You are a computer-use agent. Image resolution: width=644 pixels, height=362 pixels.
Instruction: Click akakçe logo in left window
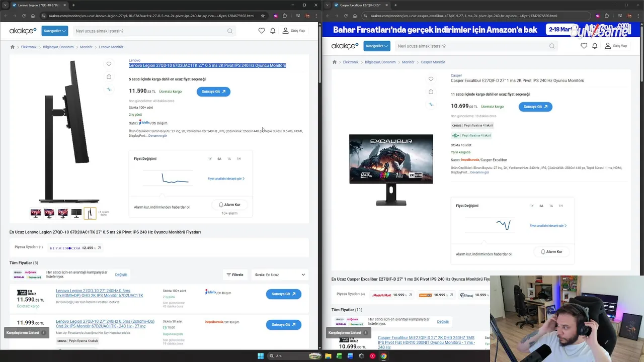(23, 31)
